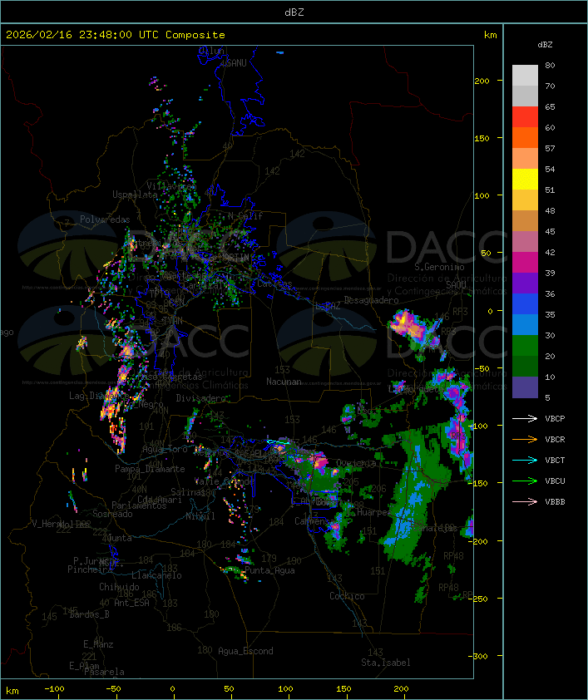Click the dBZ heading above the color legend
The width and height of the screenshot is (588, 700).
[x=545, y=45]
